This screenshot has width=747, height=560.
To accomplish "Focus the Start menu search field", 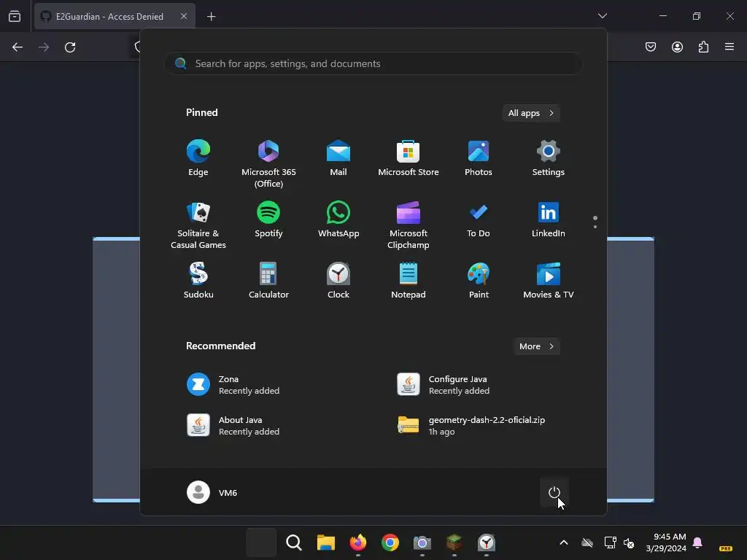I will point(373,63).
